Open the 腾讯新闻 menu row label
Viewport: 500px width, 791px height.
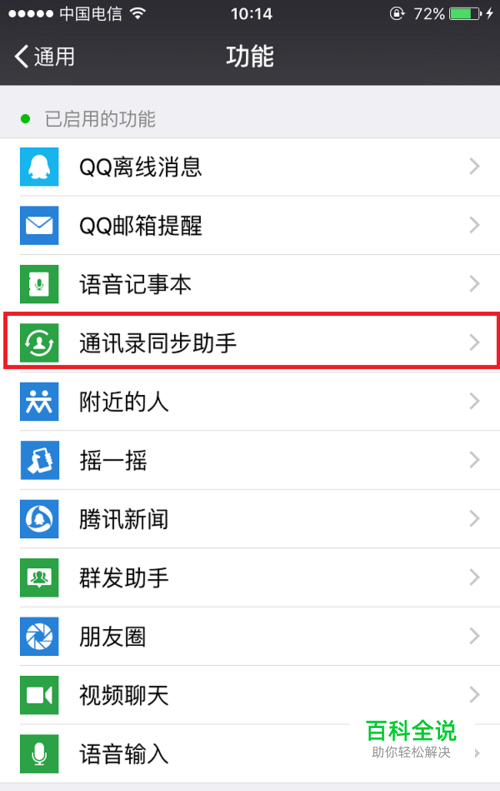coord(124,519)
